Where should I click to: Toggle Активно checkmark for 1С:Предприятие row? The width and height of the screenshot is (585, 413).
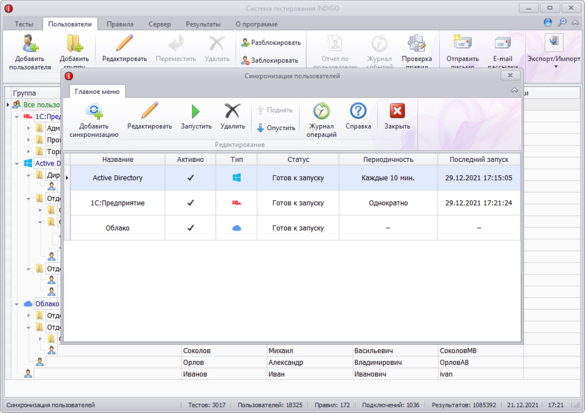click(190, 203)
